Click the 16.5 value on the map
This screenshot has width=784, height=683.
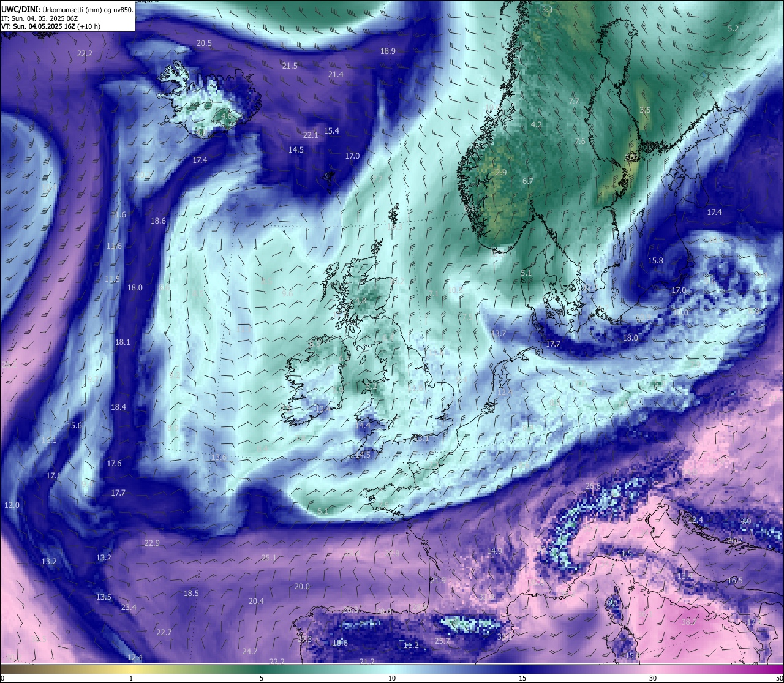pos(735,580)
